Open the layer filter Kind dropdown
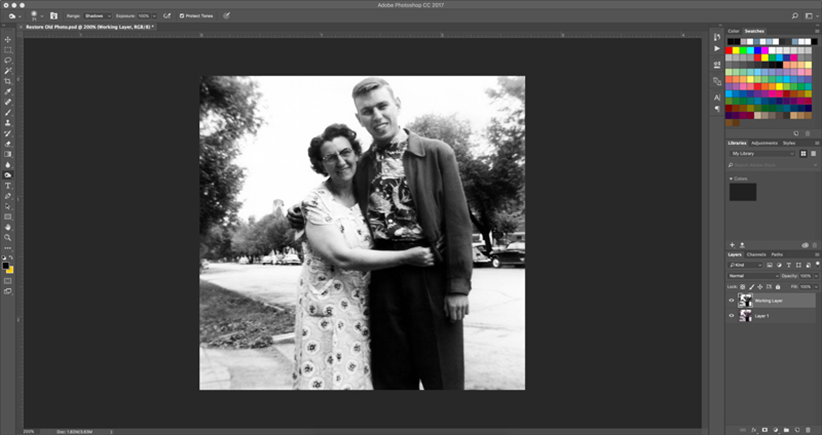 [745, 265]
